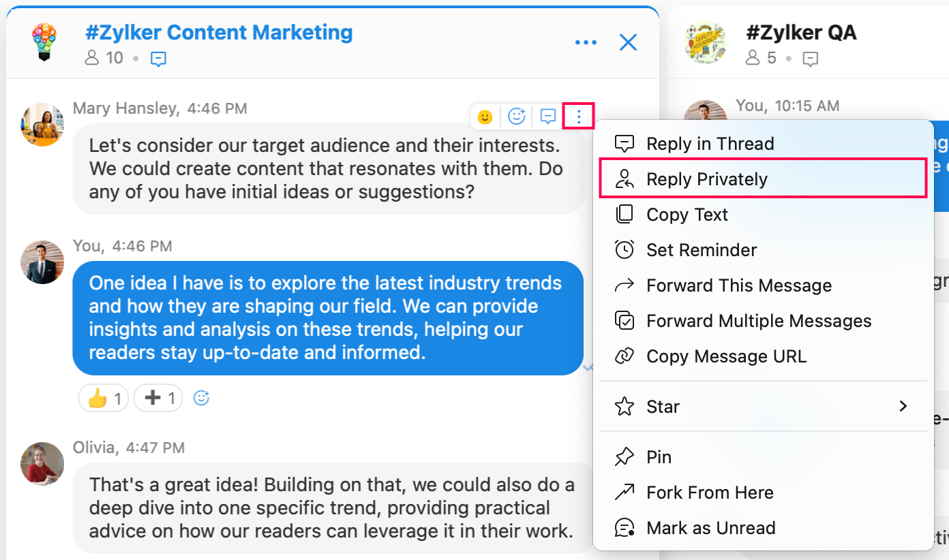Click the three vertical dots on Mary's message
The height and width of the screenshot is (560, 949).
pyautogui.click(x=579, y=116)
